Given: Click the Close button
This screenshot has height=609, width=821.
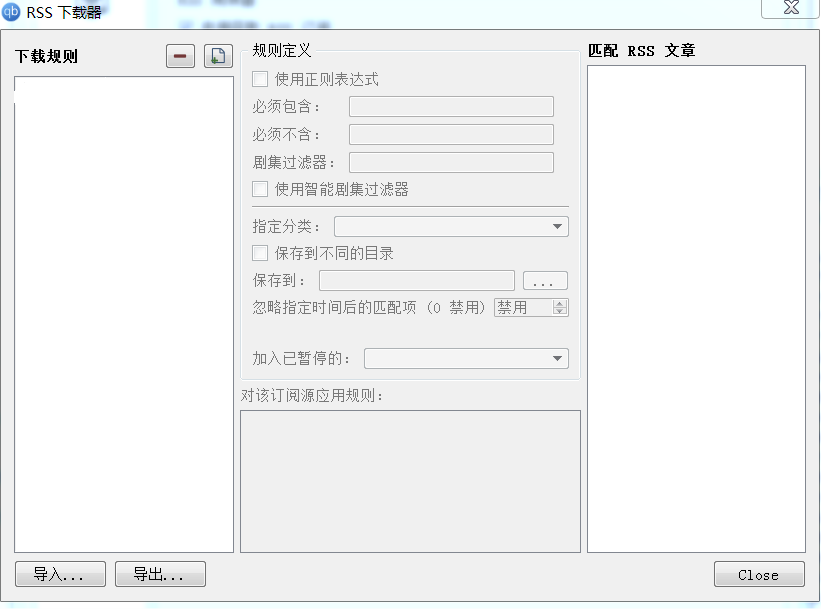Looking at the screenshot, I should pyautogui.click(x=759, y=574).
